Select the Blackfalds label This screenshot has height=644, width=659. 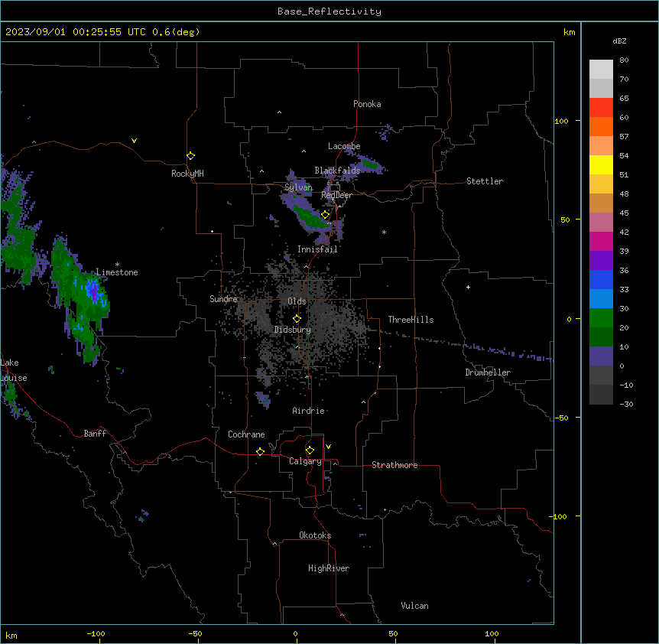tap(337, 171)
